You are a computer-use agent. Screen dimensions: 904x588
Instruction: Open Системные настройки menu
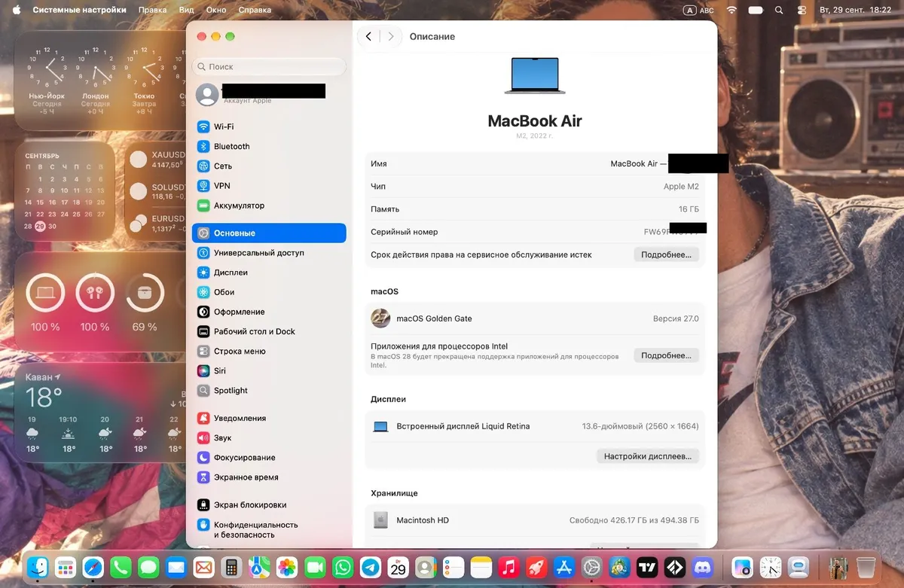coord(79,11)
